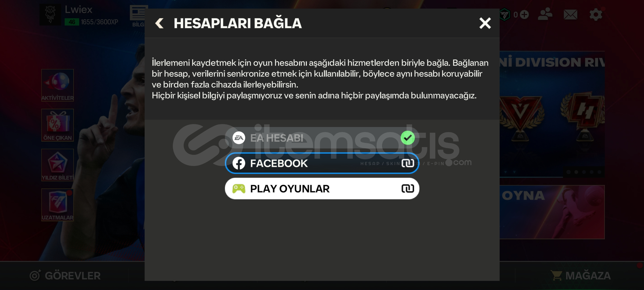Go back using the left chevron arrow
644x290 pixels.
[x=159, y=23]
